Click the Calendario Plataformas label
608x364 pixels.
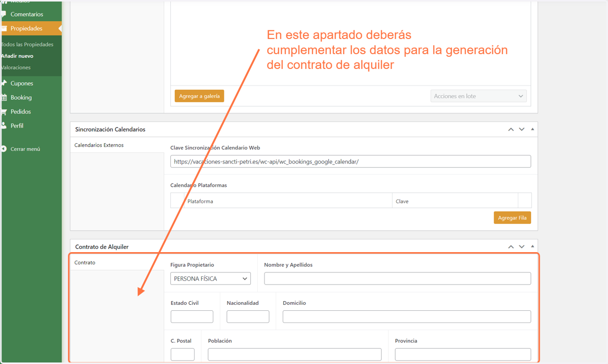pyautogui.click(x=199, y=185)
